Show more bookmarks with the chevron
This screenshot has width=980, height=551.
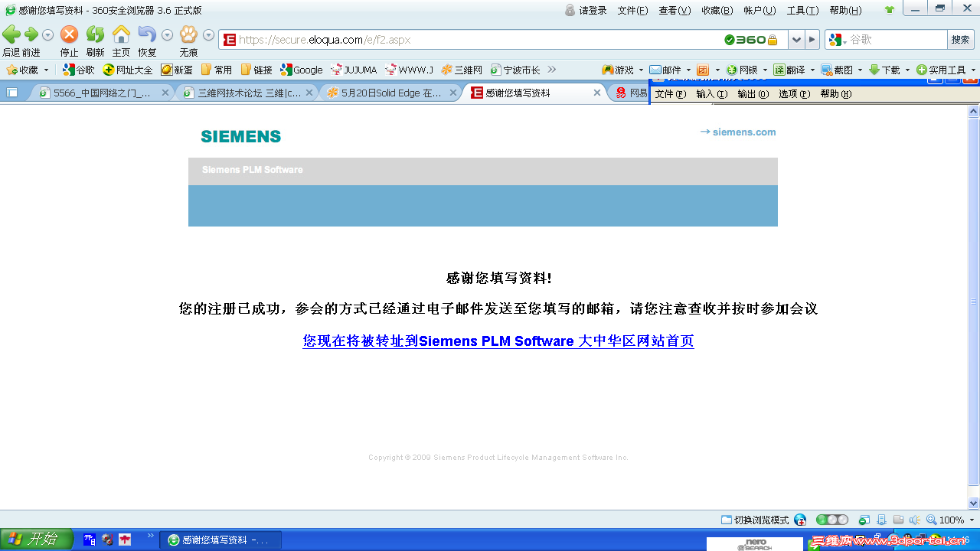pyautogui.click(x=551, y=70)
